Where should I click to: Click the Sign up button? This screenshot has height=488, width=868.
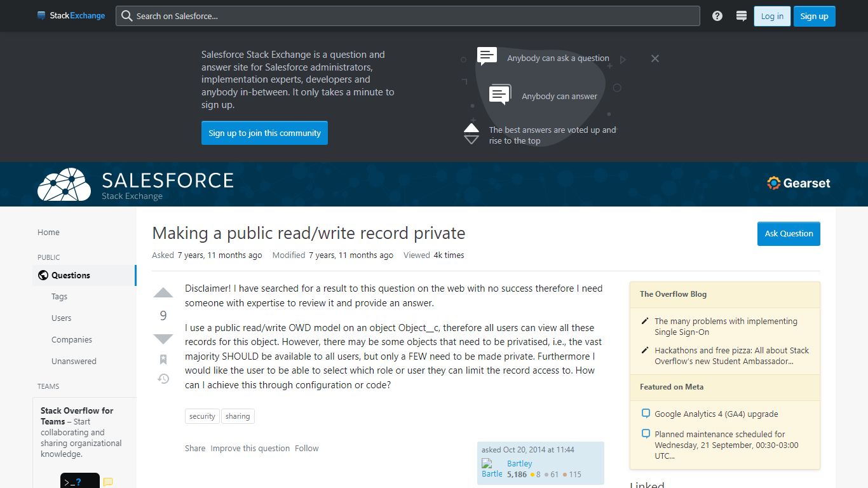click(814, 16)
